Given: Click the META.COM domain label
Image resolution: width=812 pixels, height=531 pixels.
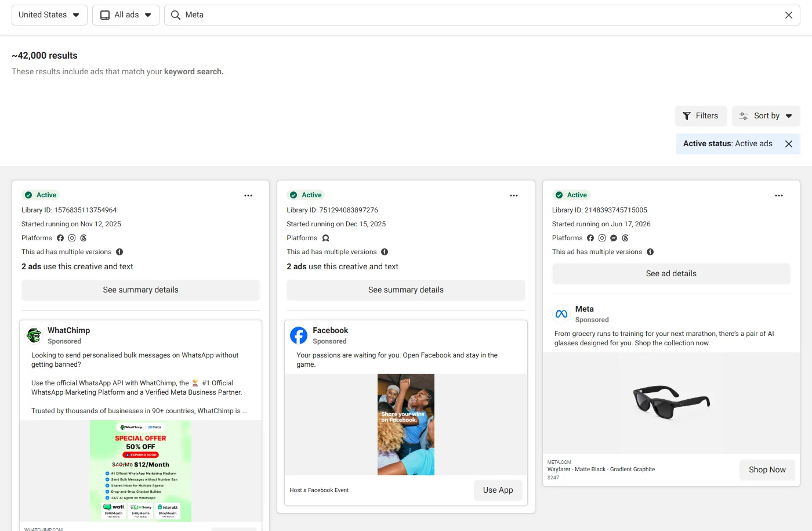Looking at the screenshot, I should pyautogui.click(x=559, y=463).
